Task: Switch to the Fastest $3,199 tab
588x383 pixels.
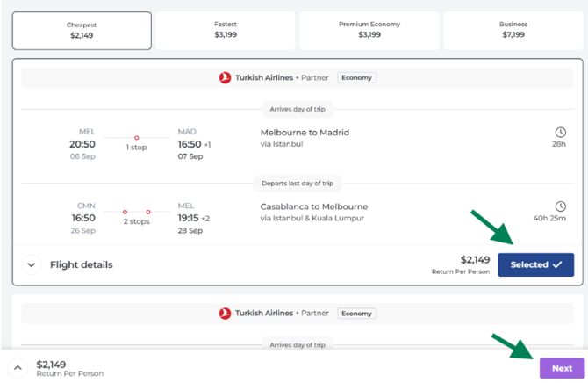Action: tap(226, 31)
